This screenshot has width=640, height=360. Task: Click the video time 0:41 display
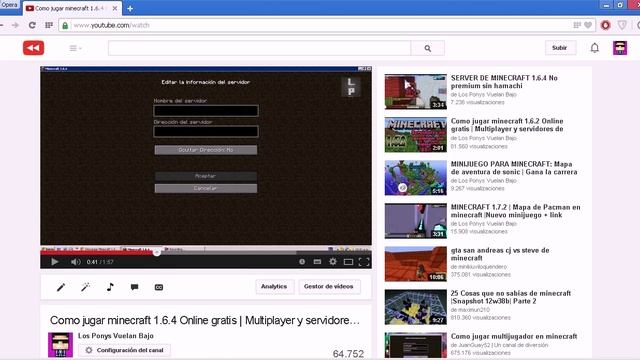tap(92, 262)
